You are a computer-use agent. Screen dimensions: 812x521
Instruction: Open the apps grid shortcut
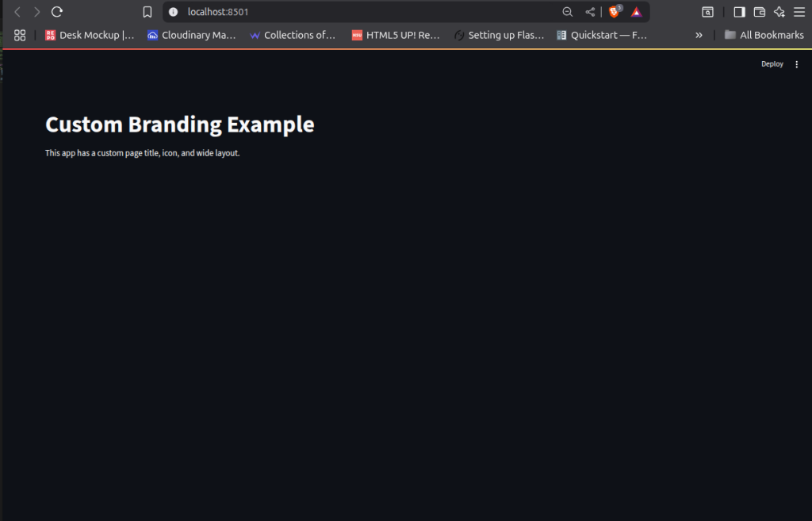pos(20,35)
